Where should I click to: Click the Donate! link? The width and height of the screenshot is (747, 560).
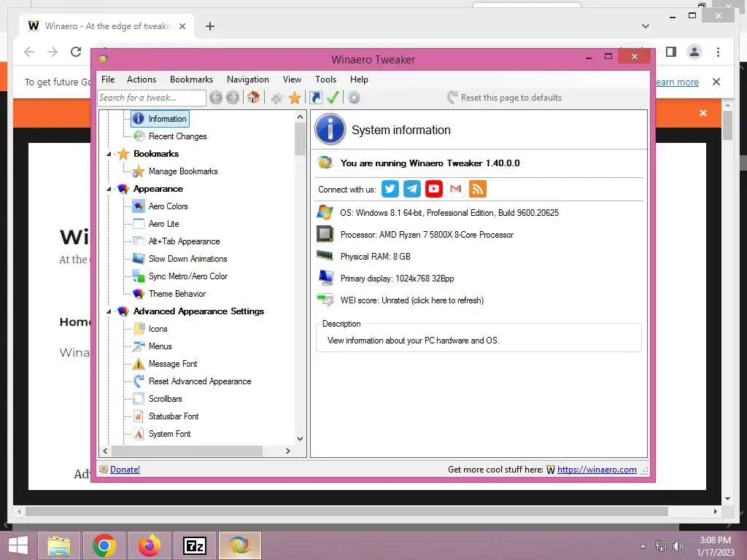[x=125, y=470]
